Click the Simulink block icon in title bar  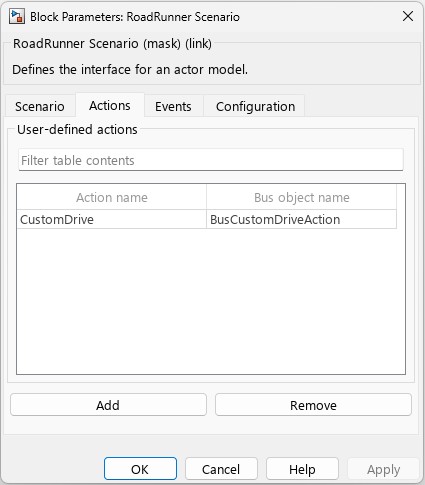(x=17, y=16)
